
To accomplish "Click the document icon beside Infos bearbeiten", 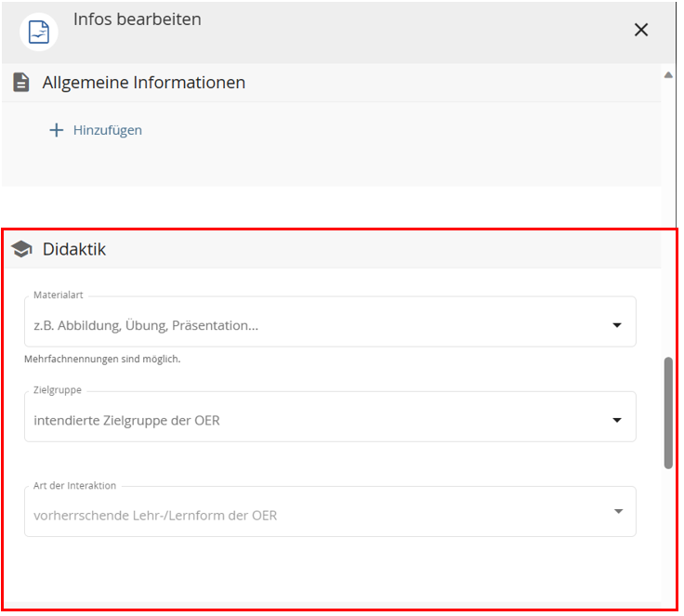I will [39, 32].
